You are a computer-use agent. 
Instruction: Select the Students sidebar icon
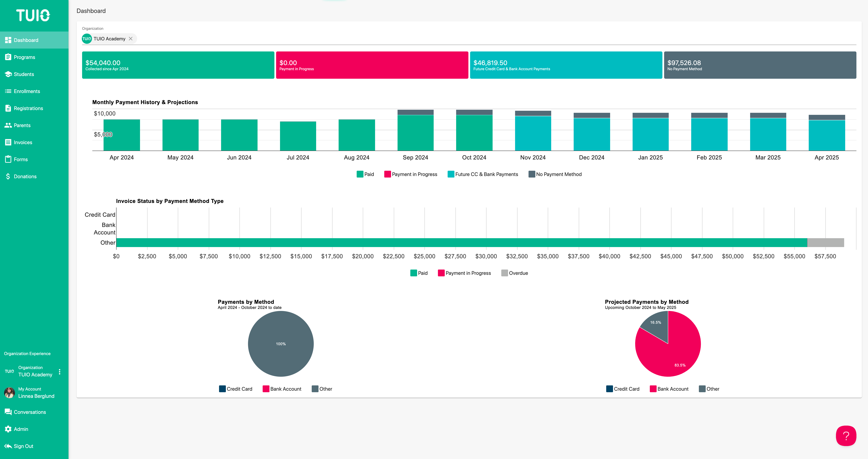click(8, 74)
